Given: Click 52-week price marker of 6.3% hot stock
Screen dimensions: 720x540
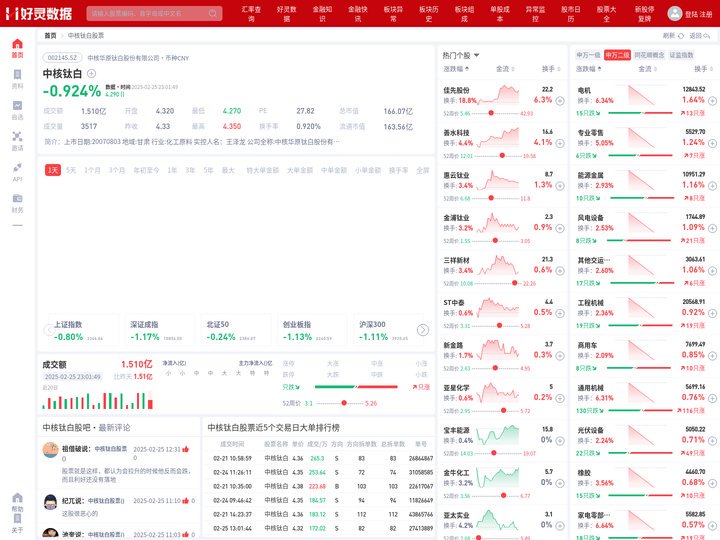Looking at the screenshot, I should click(x=491, y=113).
